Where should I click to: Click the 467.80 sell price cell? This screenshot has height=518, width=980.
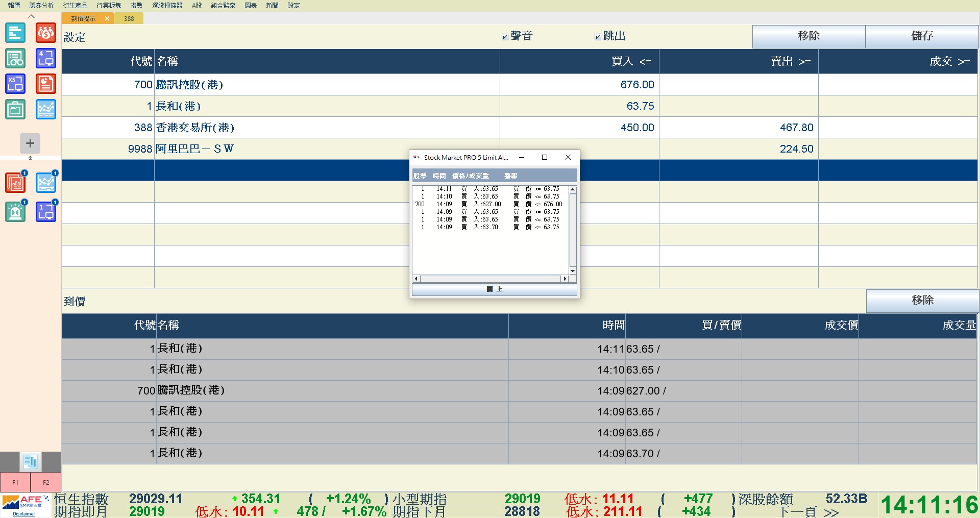point(739,128)
